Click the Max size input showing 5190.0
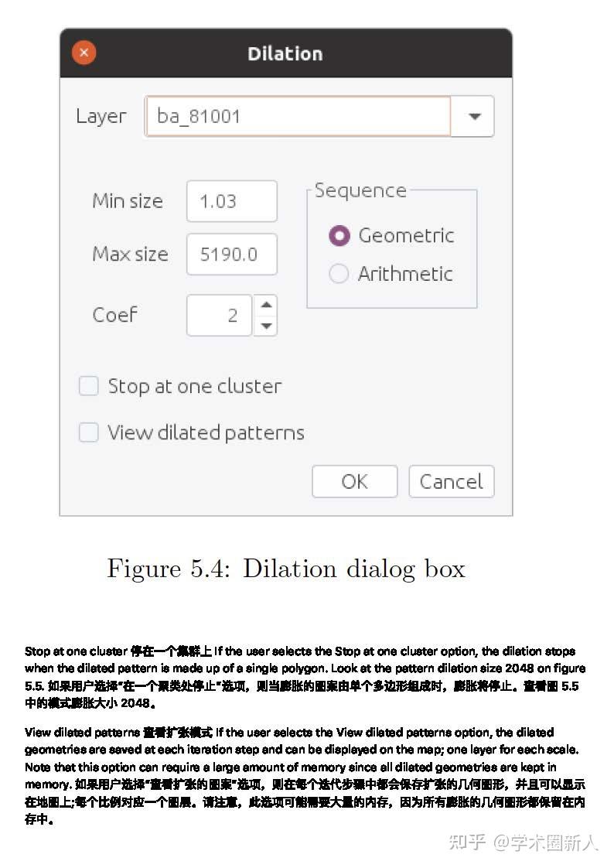Image resolution: width=614 pixels, height=868 pixels. tap(232, 254)
